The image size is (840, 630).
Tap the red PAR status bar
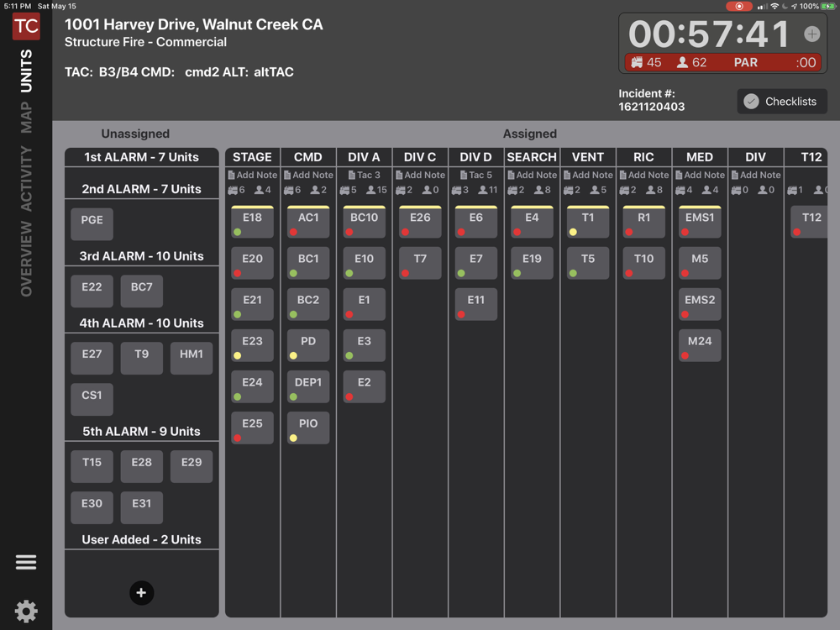[722, 62]
